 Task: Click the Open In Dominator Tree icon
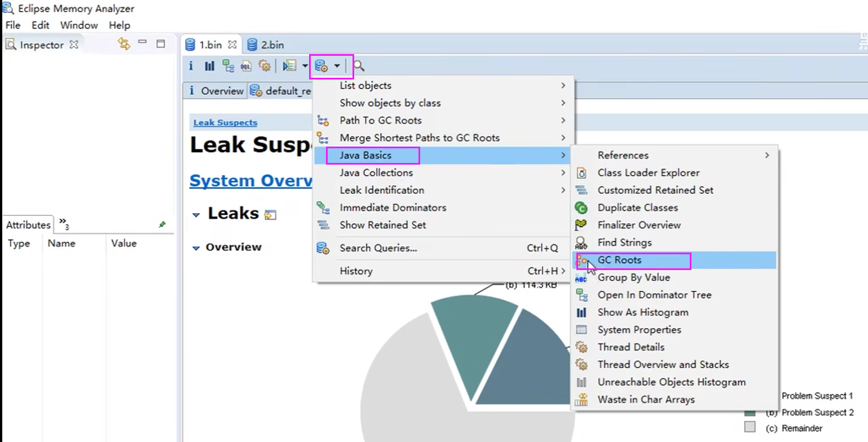pyautogui.click(x=581, y=295)
